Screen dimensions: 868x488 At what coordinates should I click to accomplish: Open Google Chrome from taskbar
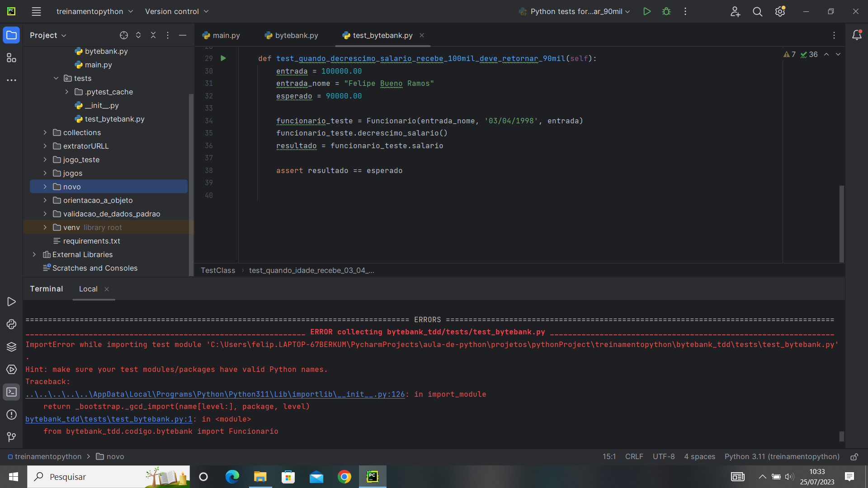point(344,477)
